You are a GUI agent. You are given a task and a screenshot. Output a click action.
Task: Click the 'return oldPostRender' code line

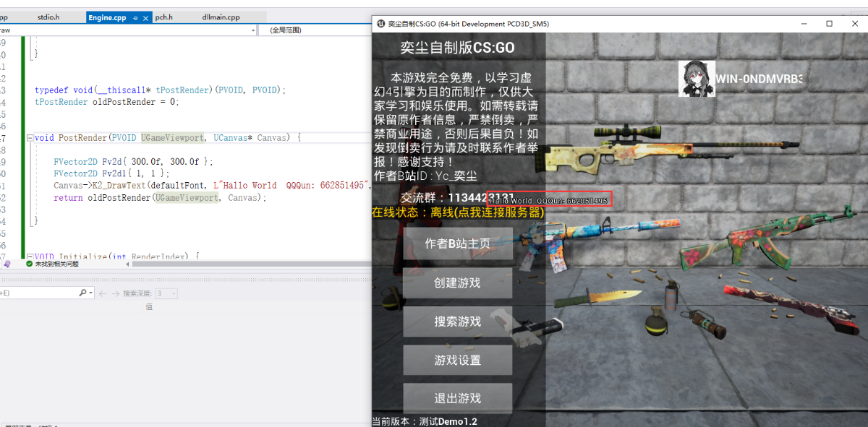click(160, 197)
